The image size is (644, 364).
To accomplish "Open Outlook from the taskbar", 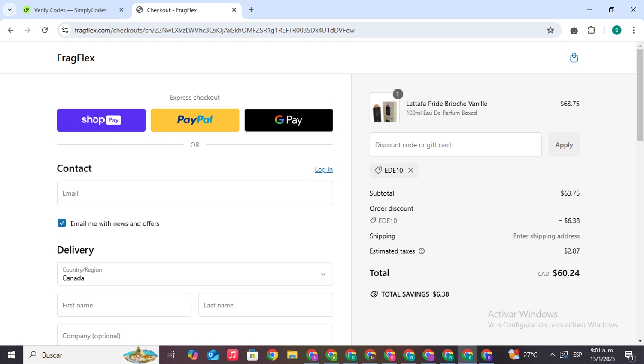I will point(213,355).
